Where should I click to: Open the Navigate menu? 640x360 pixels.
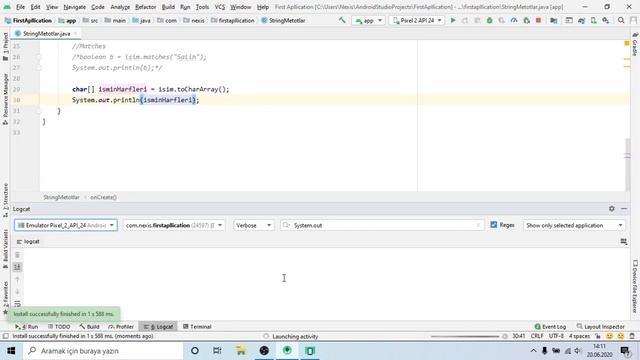click(74, 7)
